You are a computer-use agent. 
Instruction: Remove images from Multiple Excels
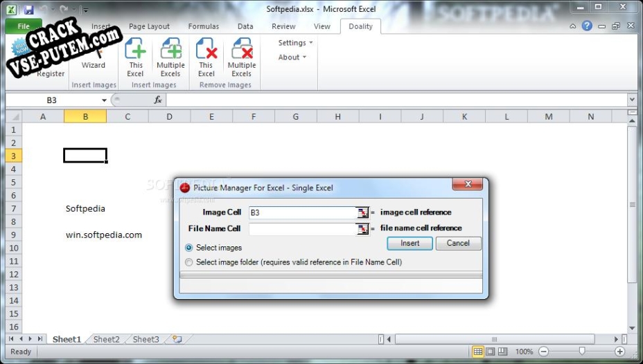[x=242, y=57]
